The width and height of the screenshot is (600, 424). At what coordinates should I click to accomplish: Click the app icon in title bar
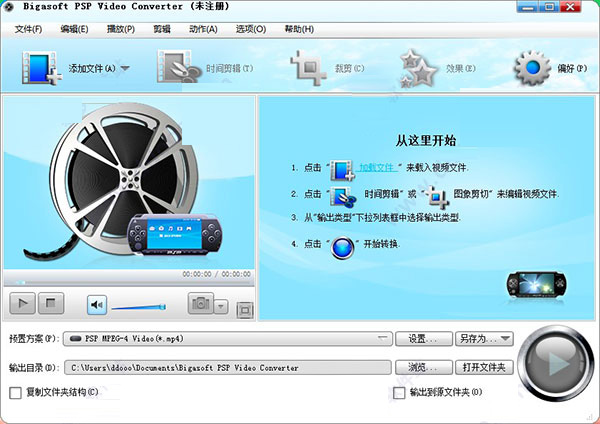point(8,6)
